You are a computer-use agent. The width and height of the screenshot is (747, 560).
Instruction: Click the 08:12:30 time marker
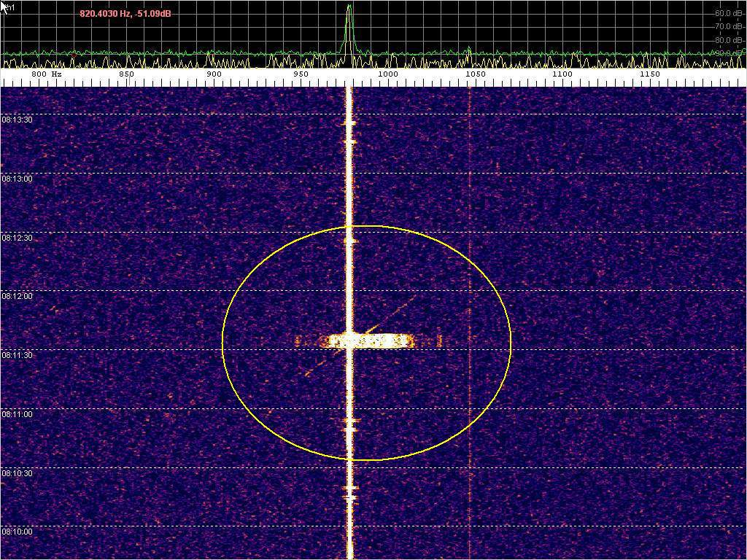coord(16,238)
